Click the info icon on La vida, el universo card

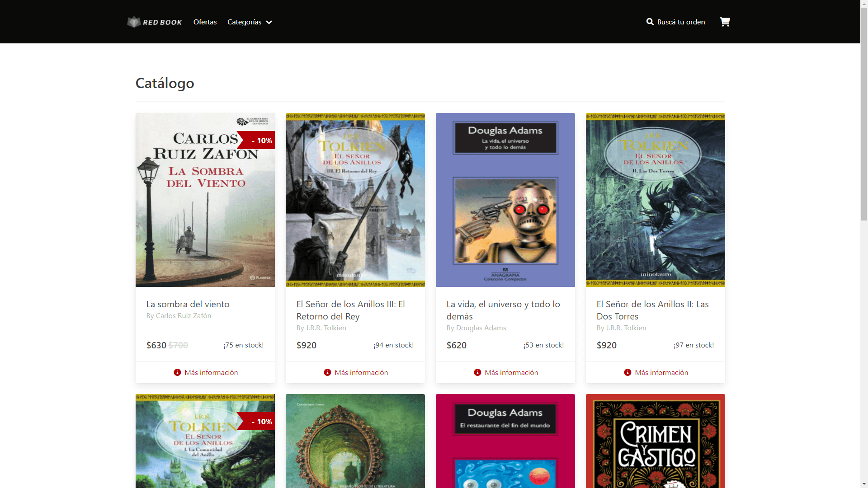(477, 372)
